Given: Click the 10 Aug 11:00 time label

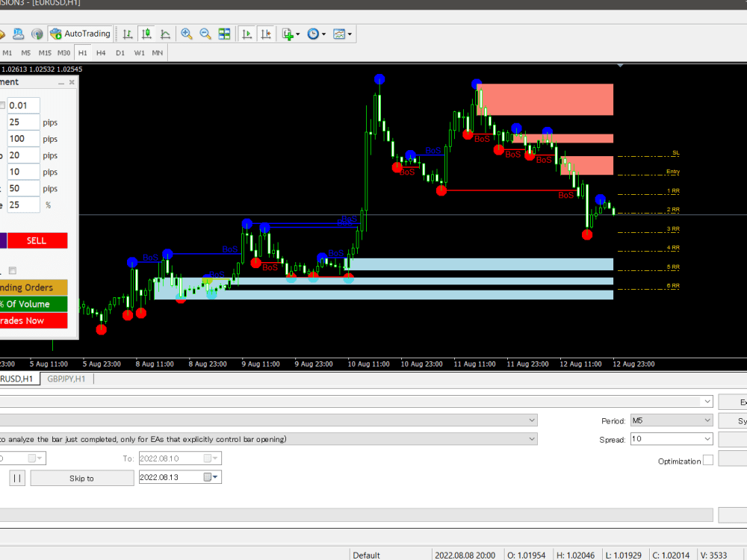Looking at the screenshot, I should tap(369, 364).
